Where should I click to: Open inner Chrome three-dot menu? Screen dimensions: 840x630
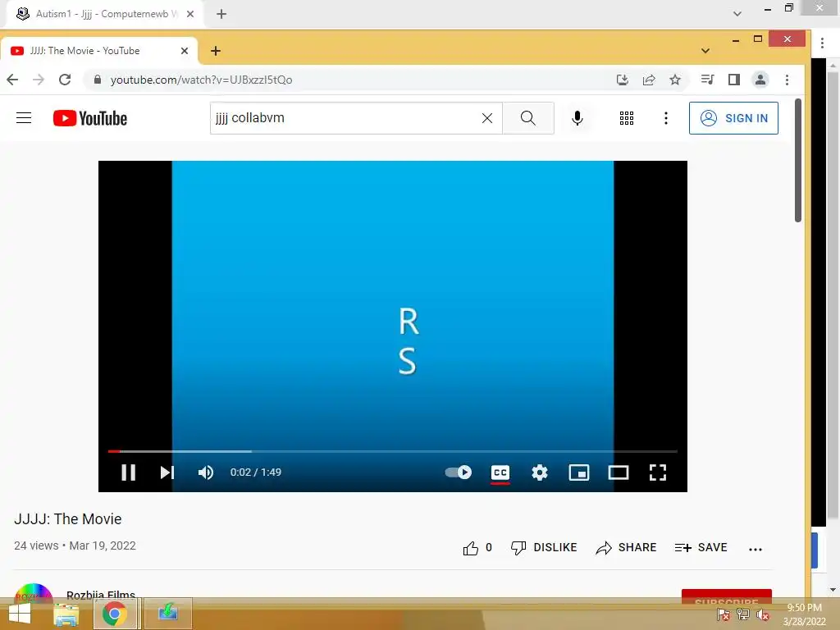787,80
